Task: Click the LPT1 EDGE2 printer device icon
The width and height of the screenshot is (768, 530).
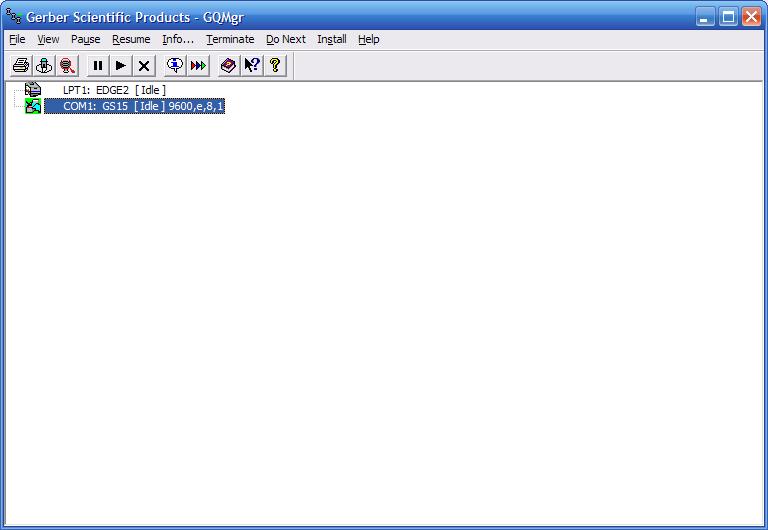Action: coord(33,89)
